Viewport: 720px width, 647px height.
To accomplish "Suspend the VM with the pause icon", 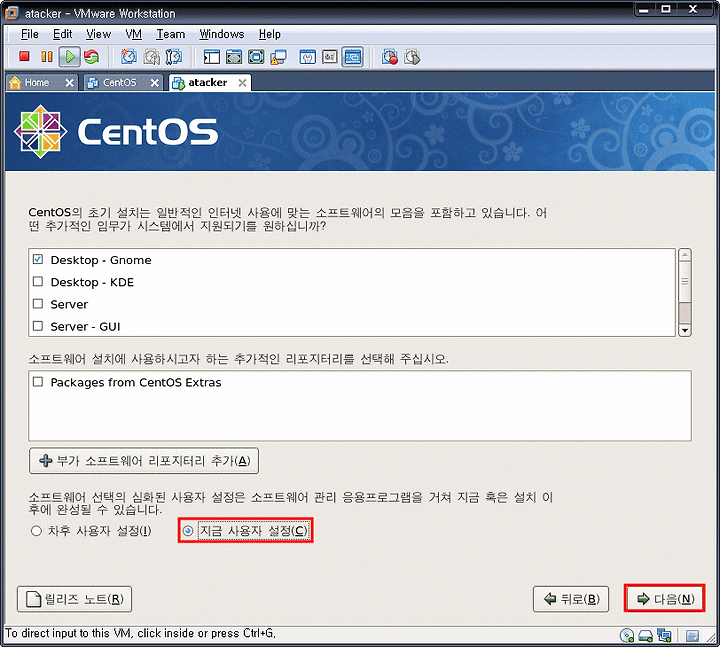I will 47,56.
